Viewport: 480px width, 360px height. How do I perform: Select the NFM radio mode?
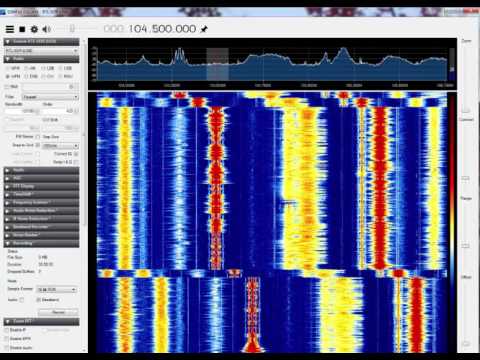coord(13,68)
